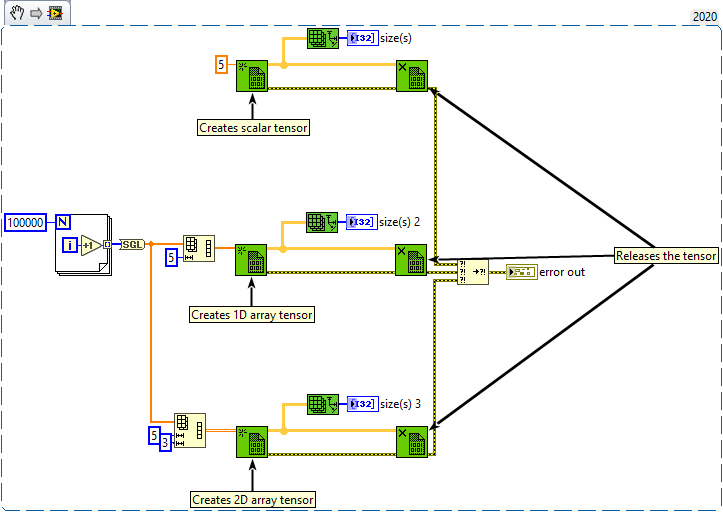
Task: Select the Create 2D array tensor node
Action: 252,443
